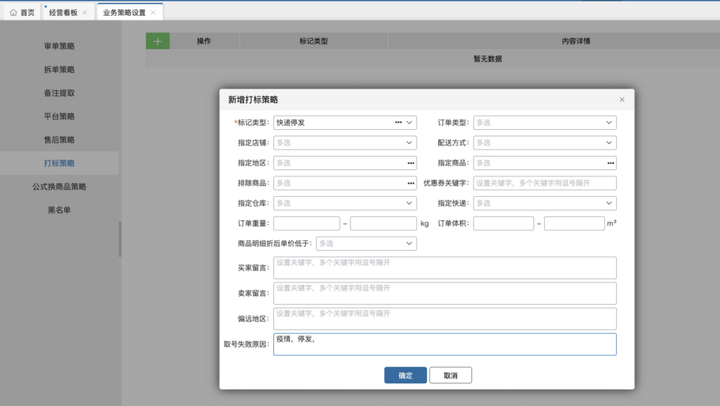Confirm with the 确定 button
Image resolution: width=720 pixels, height=406 pixels.
click(405, 375)
